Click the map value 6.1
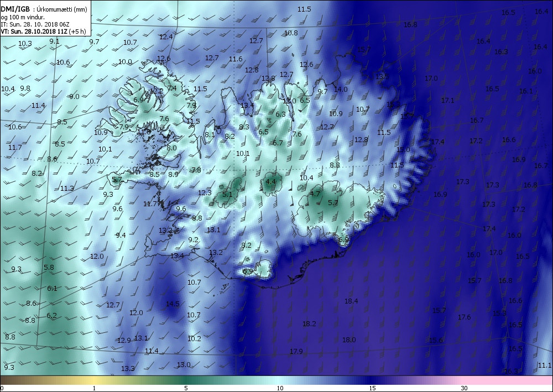The height and width of the screenshot is (392, 553). (52, 289)
